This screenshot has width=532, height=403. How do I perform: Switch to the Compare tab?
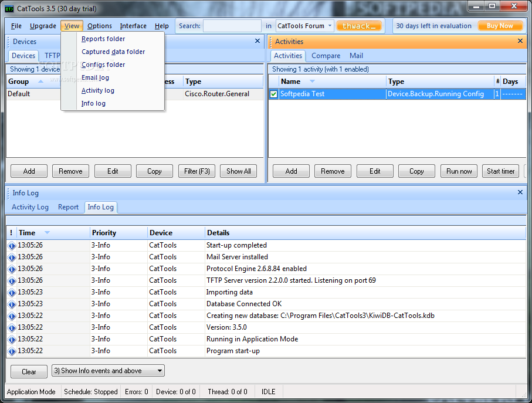click(326, 56)
